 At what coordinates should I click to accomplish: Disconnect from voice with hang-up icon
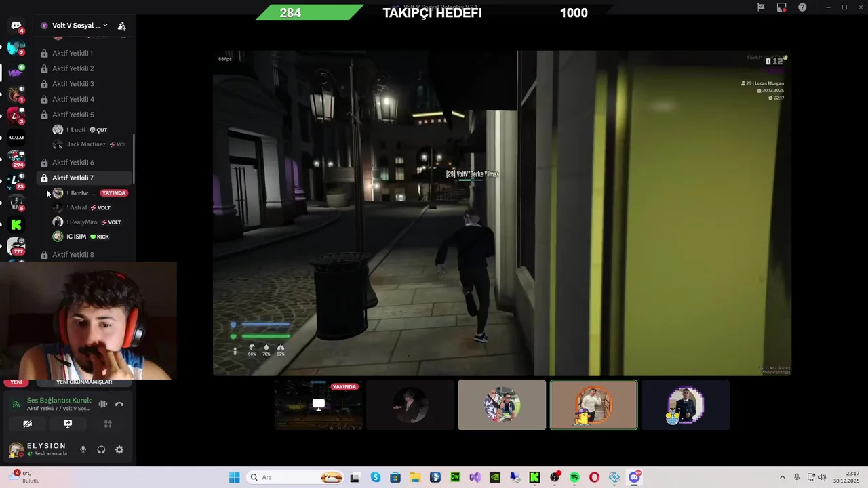pos(119,404)
